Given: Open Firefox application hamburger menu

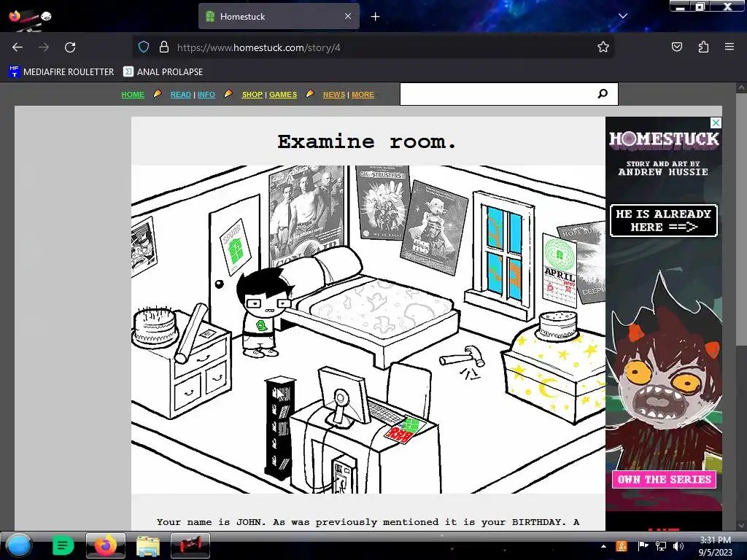Looking at the screenshot, I should (729, 47).
